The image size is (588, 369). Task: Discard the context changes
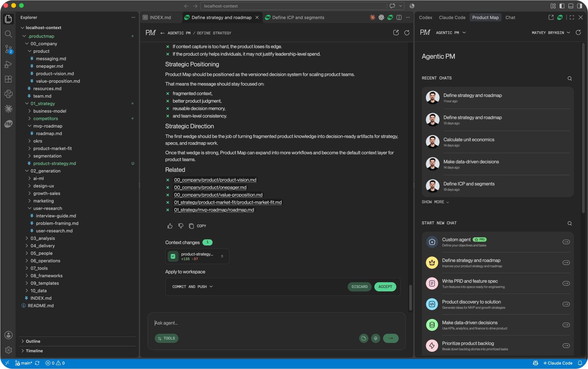[359, 287]
